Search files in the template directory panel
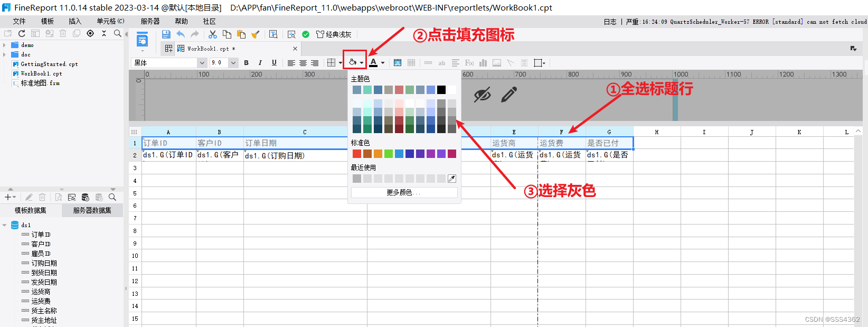 [118, 33]
